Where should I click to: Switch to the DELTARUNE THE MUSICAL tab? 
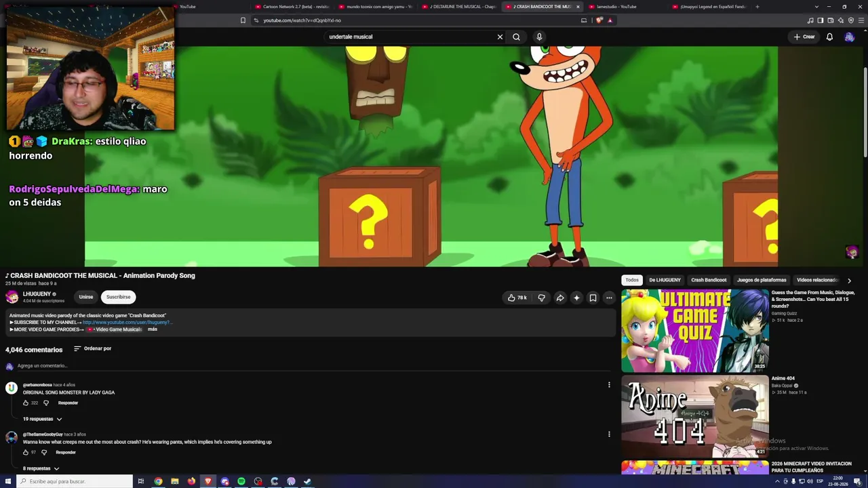460,7
